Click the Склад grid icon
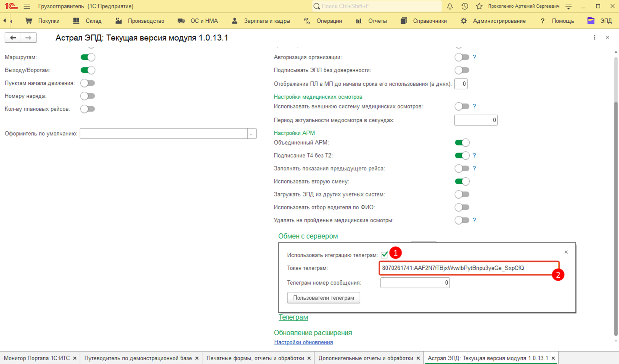 [x=76, y=21]
